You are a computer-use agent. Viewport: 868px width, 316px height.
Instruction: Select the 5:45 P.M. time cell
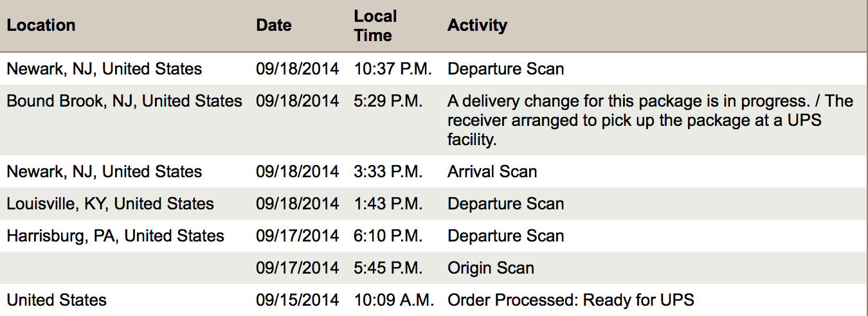388,268
